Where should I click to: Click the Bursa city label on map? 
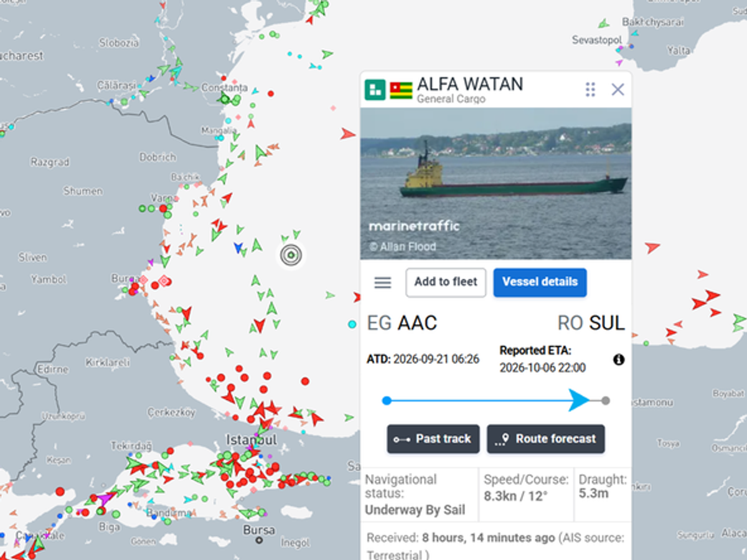[259, 531]
